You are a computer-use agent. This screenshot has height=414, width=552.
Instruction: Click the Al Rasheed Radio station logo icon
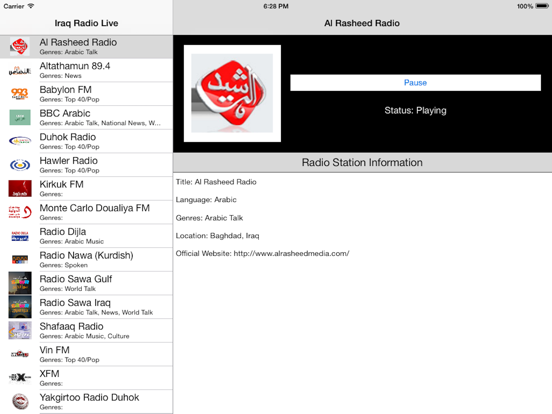[20, 46]
